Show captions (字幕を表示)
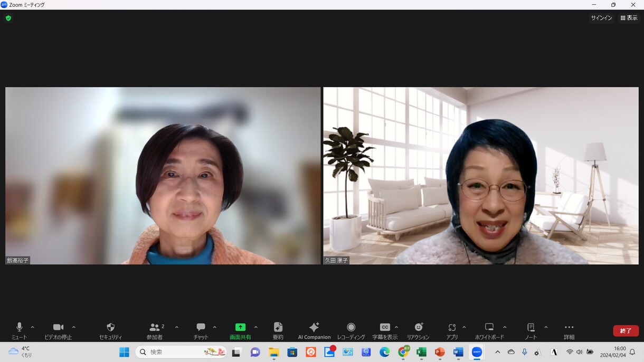Screen dimensions: 644x362 385,331
